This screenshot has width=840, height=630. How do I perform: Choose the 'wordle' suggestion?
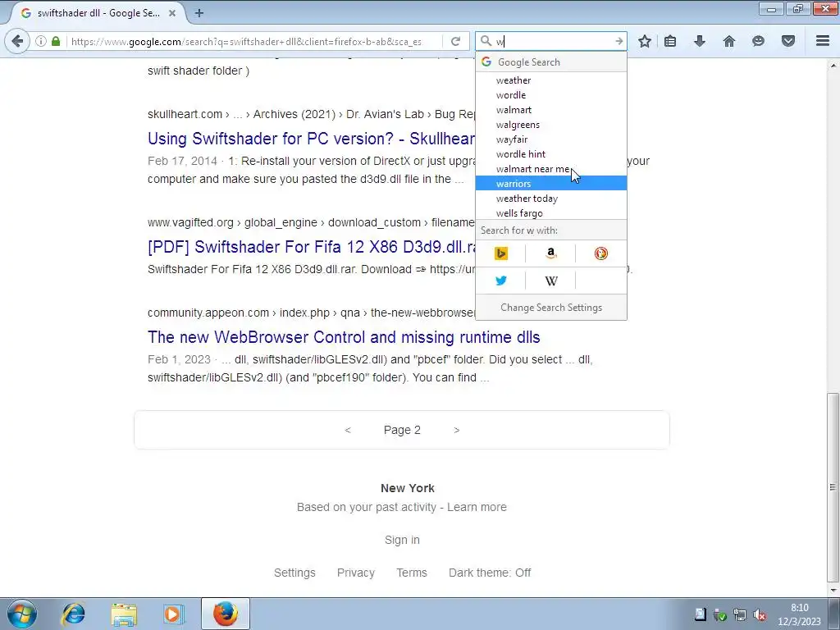coord(550,95)
